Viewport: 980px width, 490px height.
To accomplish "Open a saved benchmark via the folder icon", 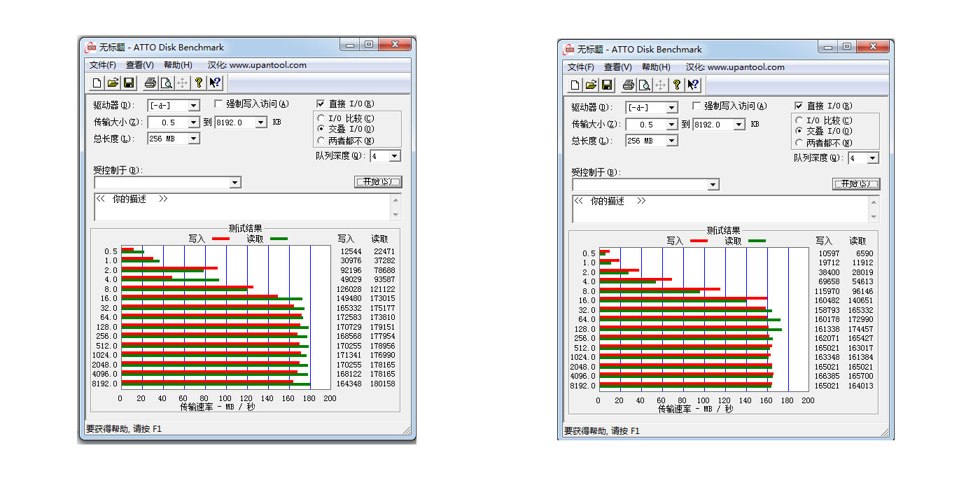I will 113,83.
